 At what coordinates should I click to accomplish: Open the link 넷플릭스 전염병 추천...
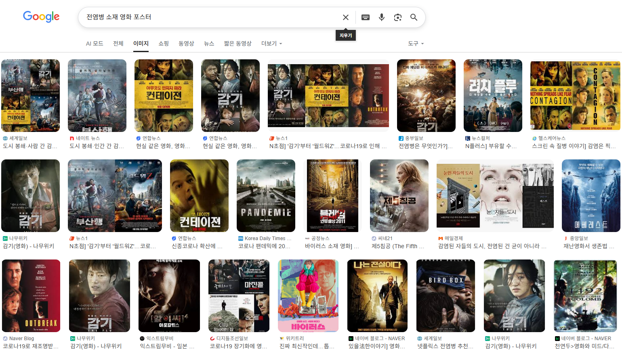pos(445,346)
